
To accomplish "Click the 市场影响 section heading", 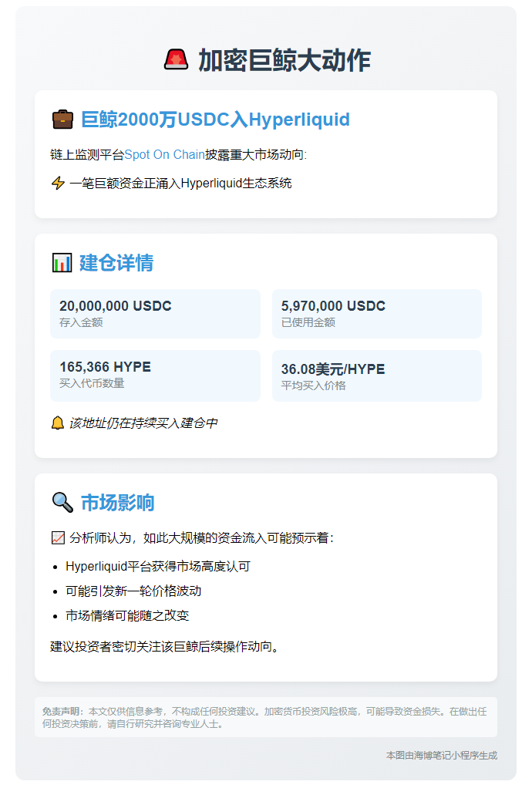I will (x=117, y=503).
